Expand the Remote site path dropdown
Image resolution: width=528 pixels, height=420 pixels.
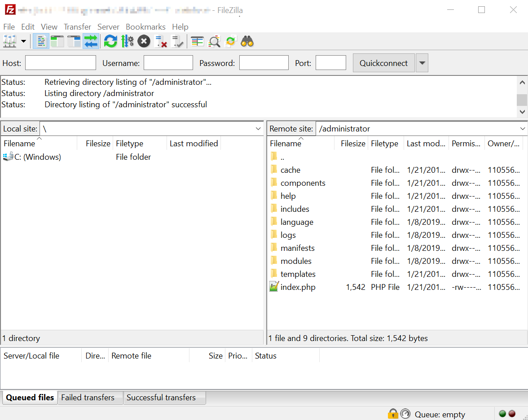click(522, 128)
